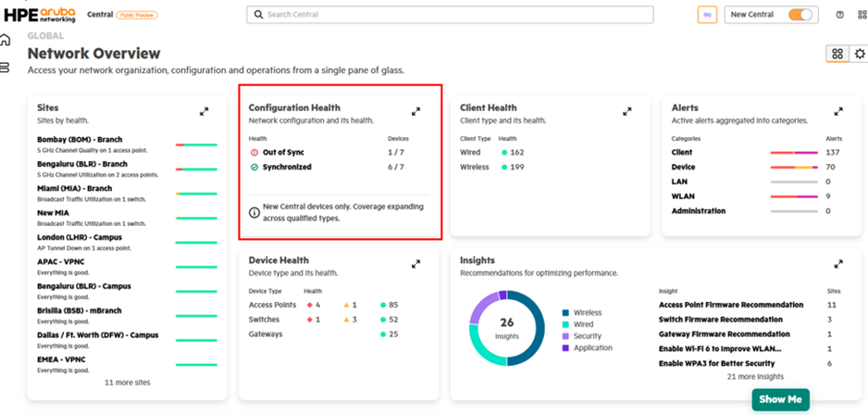This screenshot has width=868, height=415.
Task: Expand the Alerts card
Action: pyautogui.click(x=838, y=111)
